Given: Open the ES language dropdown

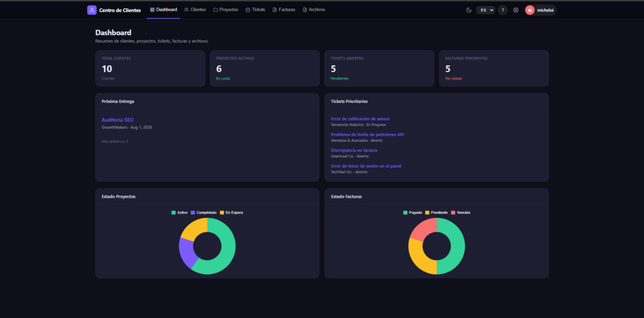Looking at the screenshot, I should pos(486,10).
